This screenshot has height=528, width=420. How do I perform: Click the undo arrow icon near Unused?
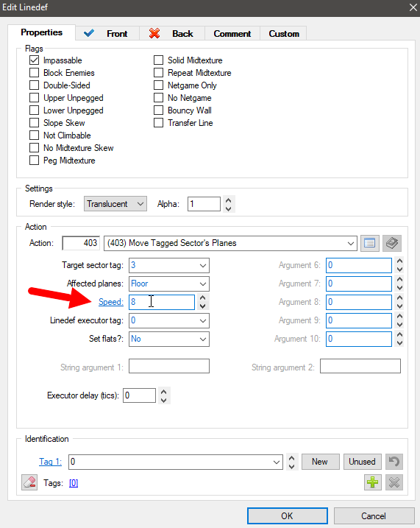[394, 461]
